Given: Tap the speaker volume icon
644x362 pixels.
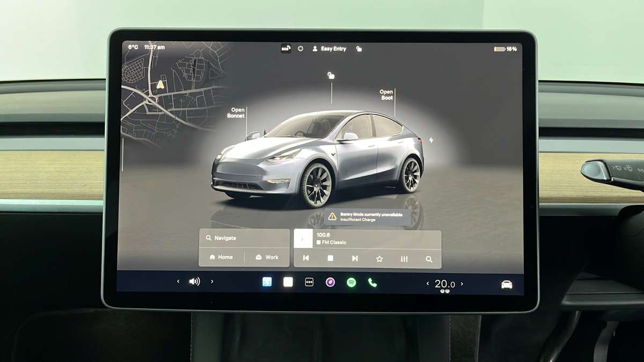Looking at the screenshot, I should 194,281.
